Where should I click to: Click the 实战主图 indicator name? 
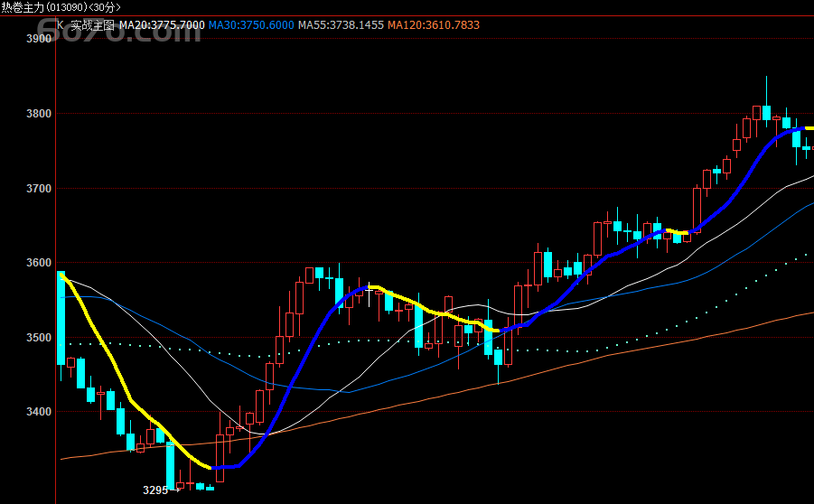coord(92,25)
